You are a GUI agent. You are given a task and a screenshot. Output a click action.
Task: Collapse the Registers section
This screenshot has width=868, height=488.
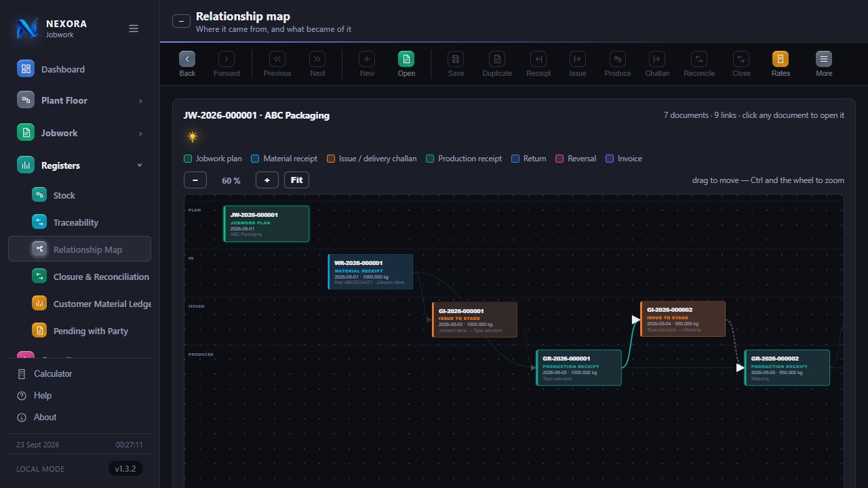[79, 165]
